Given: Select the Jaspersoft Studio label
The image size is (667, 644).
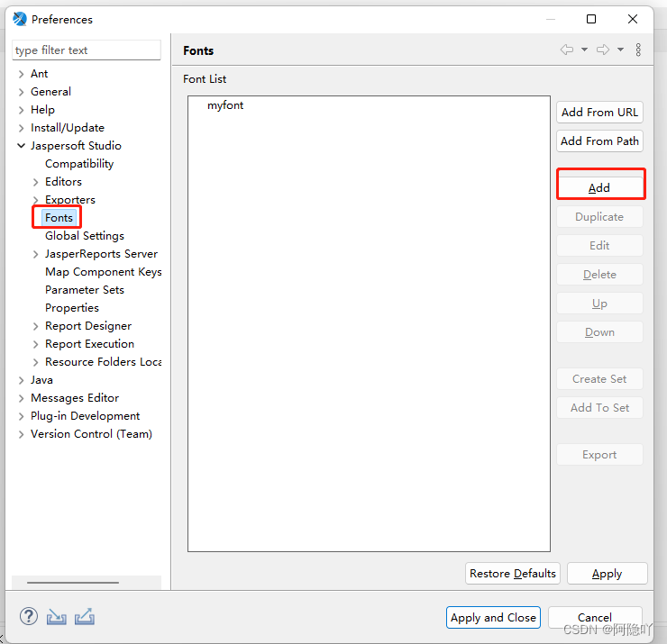Looking at the screenshot, I should [76, 146].
